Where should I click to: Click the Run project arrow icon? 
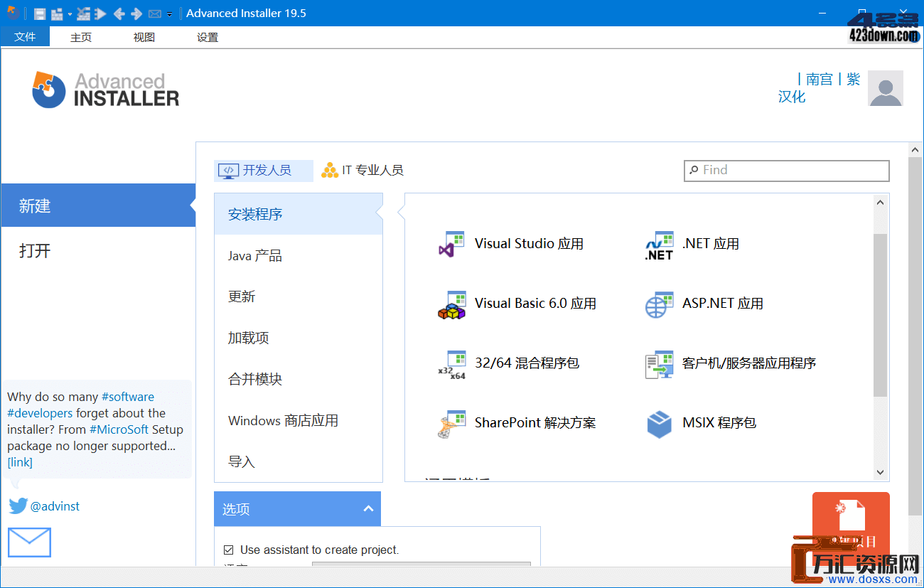click(100, 14)
